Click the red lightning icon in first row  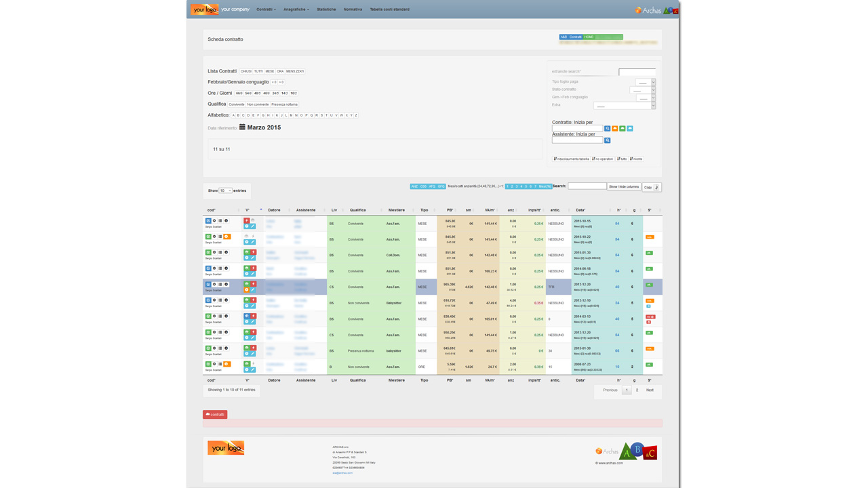coord(247,221)
